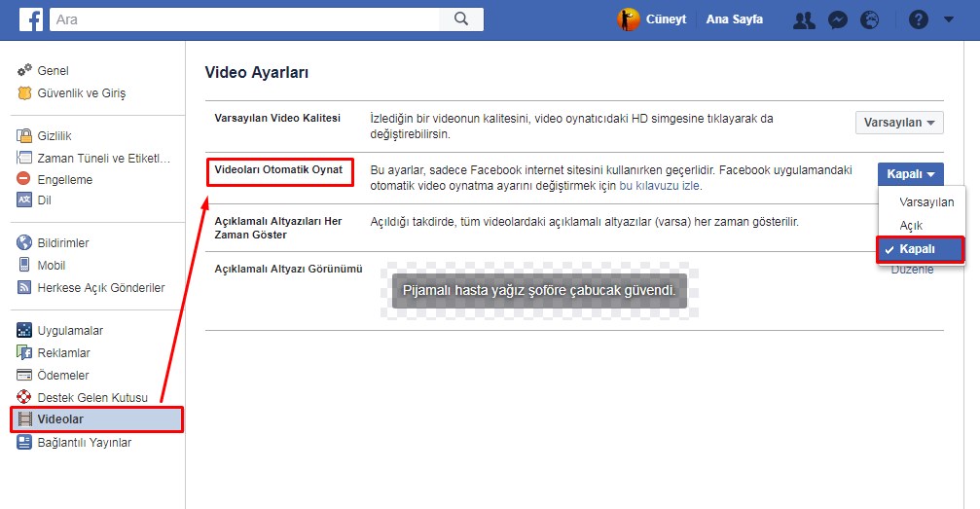Type in the Ara search field

pos(243,19)
